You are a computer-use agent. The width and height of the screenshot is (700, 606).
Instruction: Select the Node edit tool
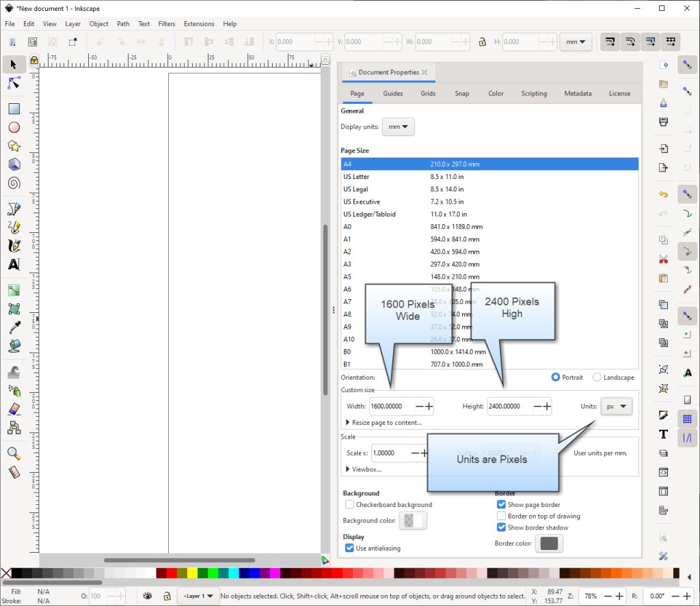[14, 83]
